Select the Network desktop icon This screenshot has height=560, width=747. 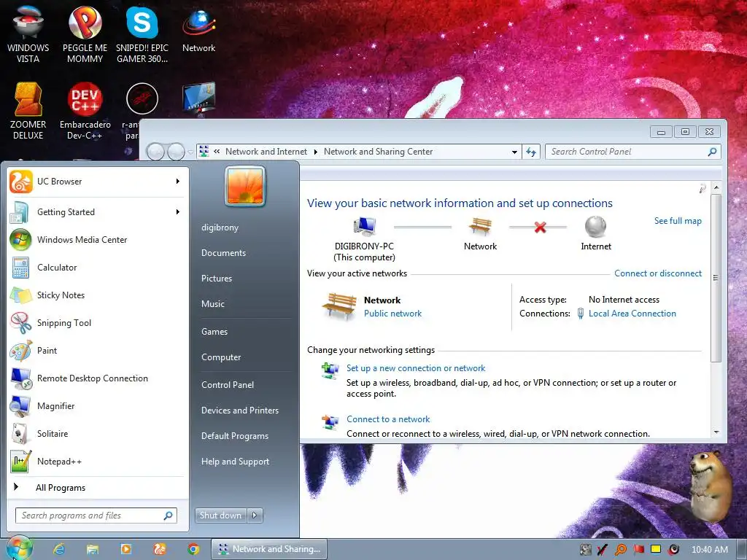click(198, 29)
